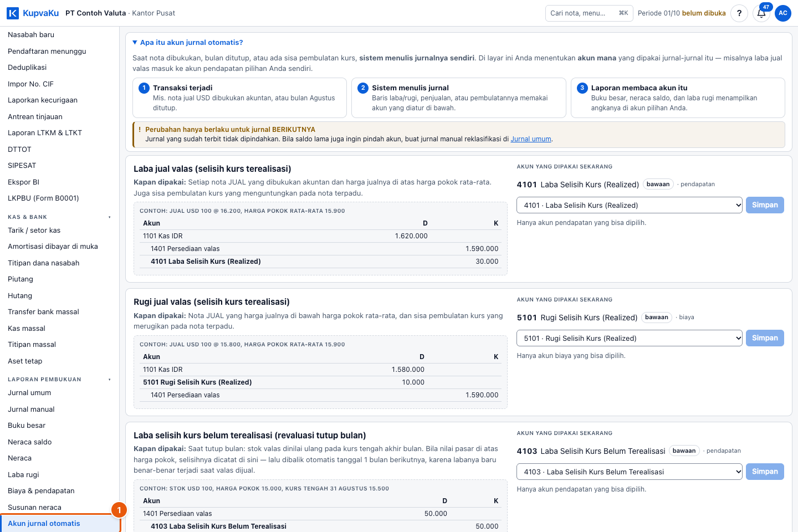Open Buku besar report
The image size is (798, 532).
pyautogui.click(x=59, y=426)
